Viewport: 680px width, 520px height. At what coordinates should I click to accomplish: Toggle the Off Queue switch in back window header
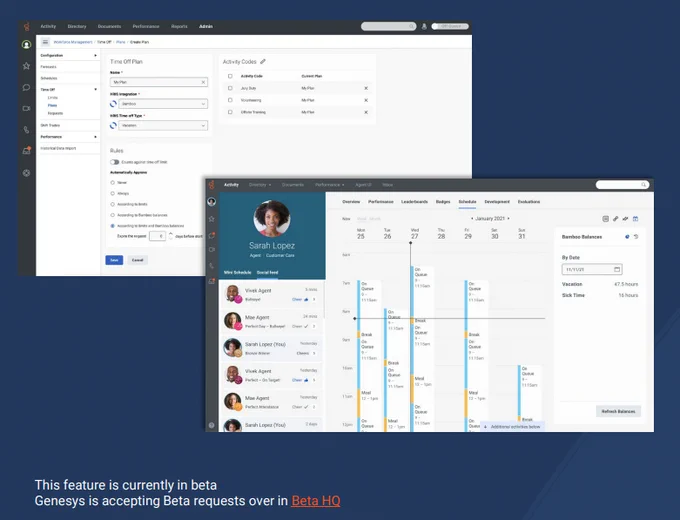point(450,26)
